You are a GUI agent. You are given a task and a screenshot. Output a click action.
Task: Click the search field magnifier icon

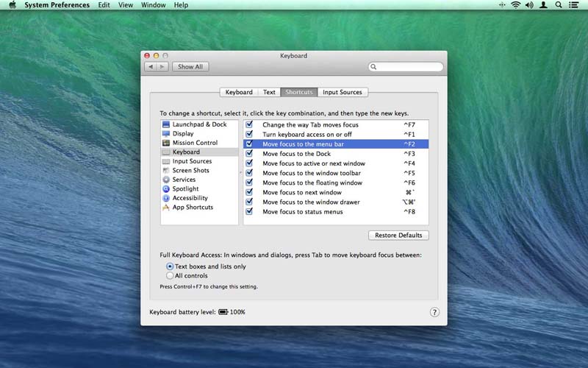(x=373, y=67)
